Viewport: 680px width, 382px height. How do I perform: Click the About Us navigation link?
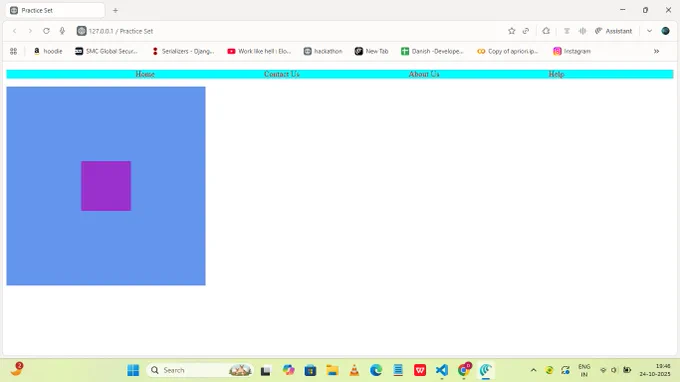424,74
